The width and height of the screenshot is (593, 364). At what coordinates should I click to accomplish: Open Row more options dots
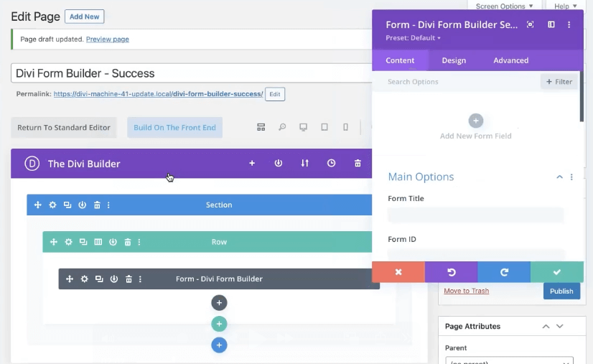point(139,242)
